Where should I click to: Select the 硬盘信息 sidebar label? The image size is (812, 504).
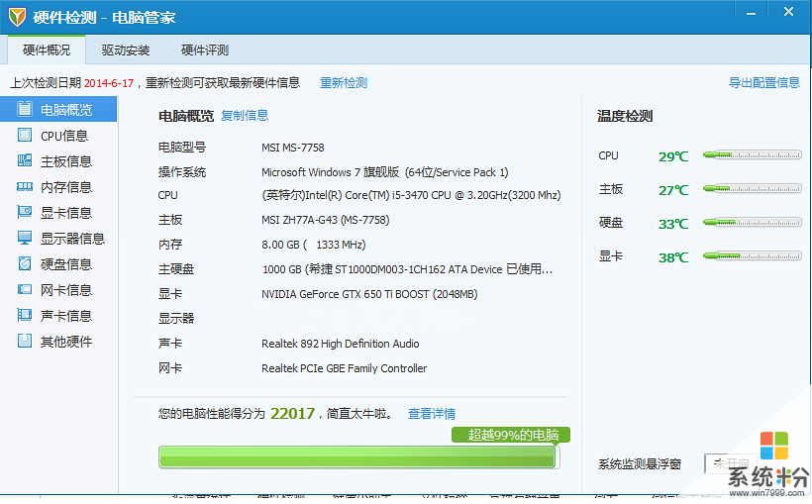66,264
